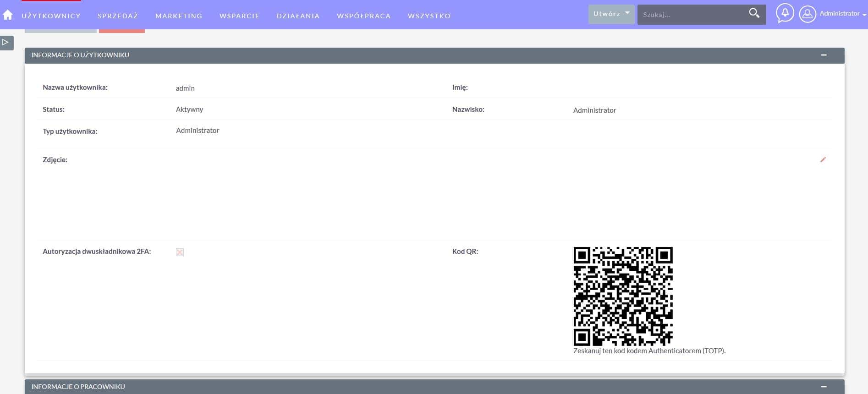Click the 2FA authorization checkbox
Image resolution: width=868 pixels, height=394 pixels.
(180, 252)
